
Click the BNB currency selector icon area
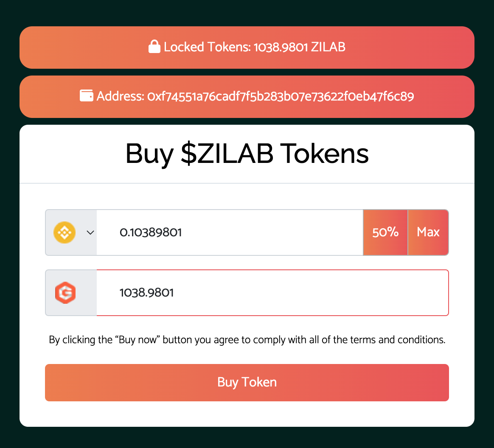[x=64, y=232]
